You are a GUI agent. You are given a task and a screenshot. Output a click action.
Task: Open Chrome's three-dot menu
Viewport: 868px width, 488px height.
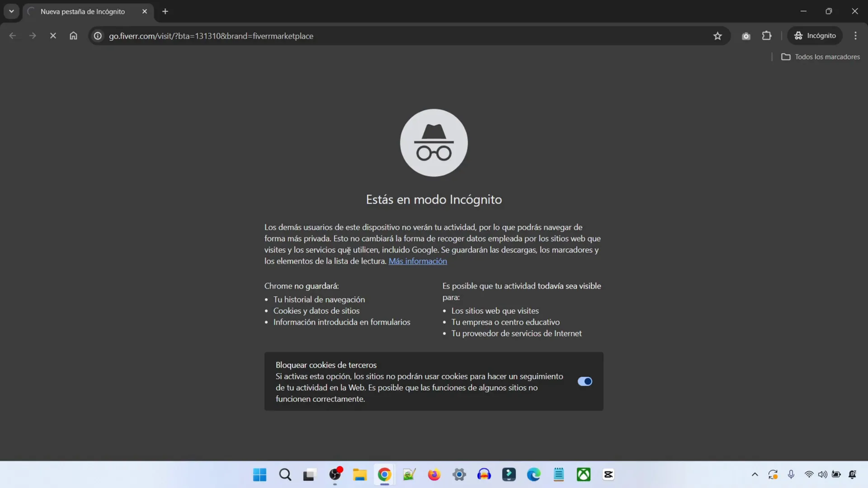(x=855, y=36)
